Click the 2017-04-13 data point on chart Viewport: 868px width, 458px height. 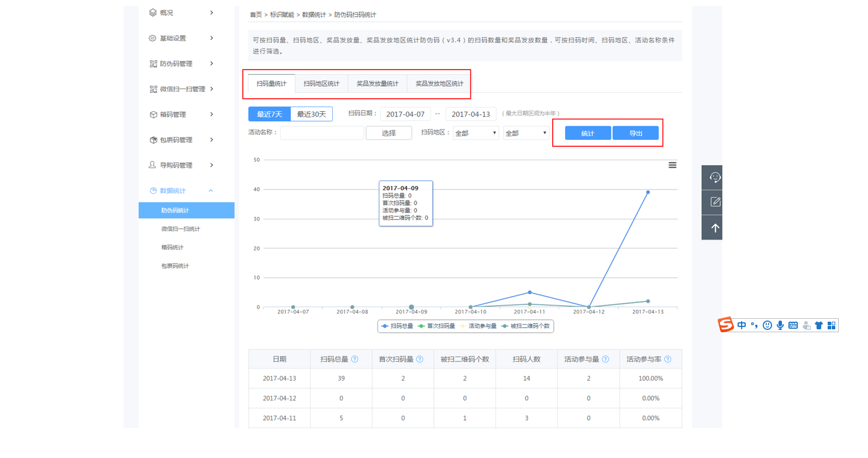(x=647, y=192)
